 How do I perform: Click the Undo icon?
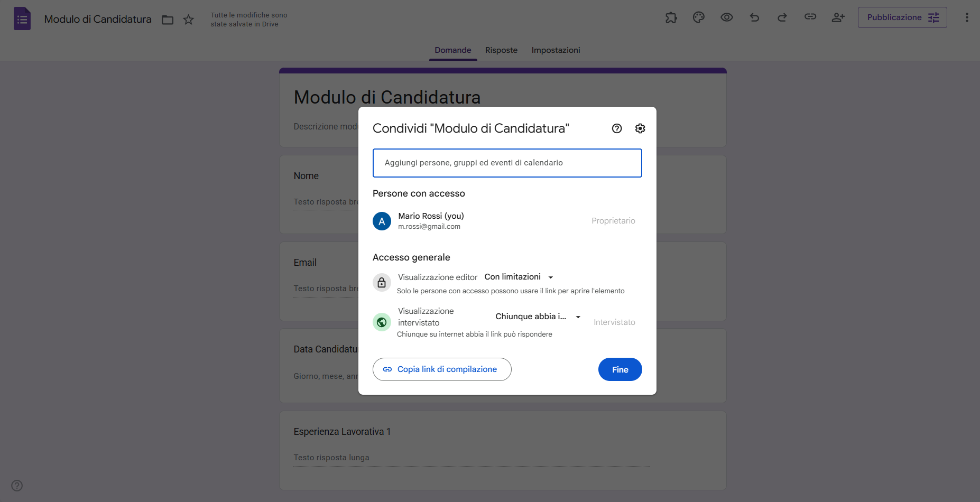tap(754, 17)
